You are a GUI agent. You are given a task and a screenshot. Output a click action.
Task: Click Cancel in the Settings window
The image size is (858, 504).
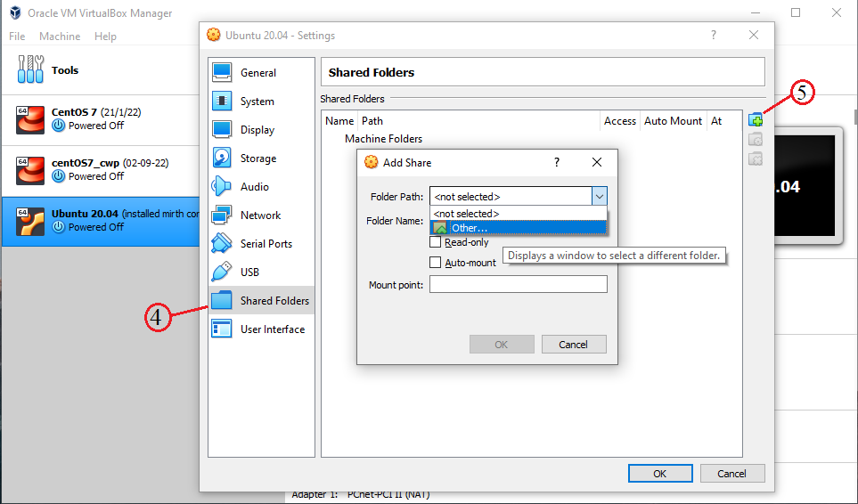pyautogui.click(x=732, y=474)
